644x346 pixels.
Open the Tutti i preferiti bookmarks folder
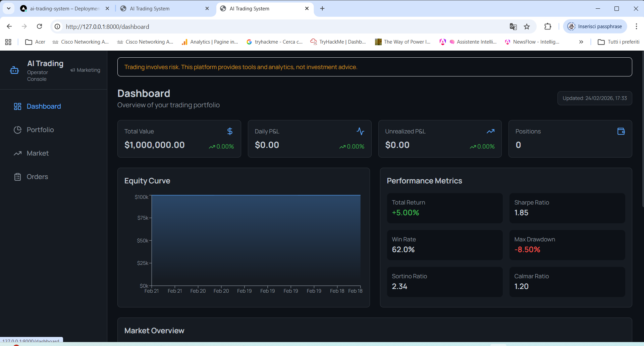click(x=619, y=42)
